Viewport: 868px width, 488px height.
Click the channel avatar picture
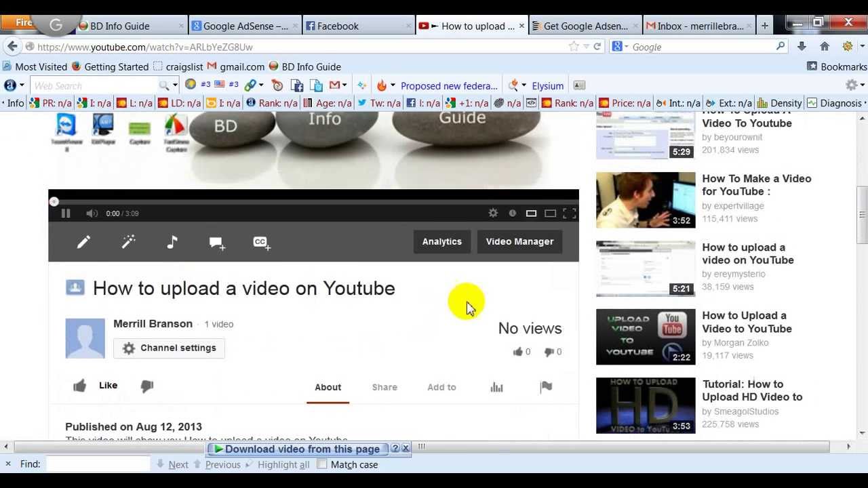click(x=85, y=338)
